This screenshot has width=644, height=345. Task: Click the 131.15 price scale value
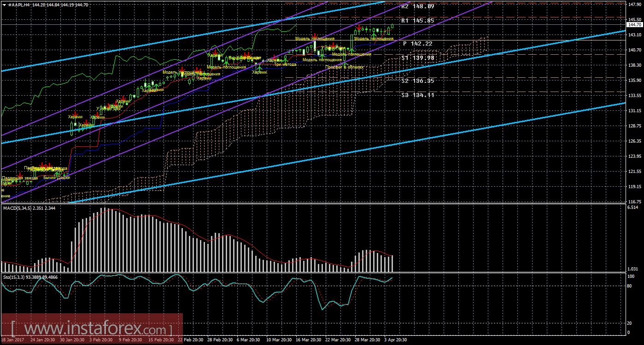[x=635, y=111]
